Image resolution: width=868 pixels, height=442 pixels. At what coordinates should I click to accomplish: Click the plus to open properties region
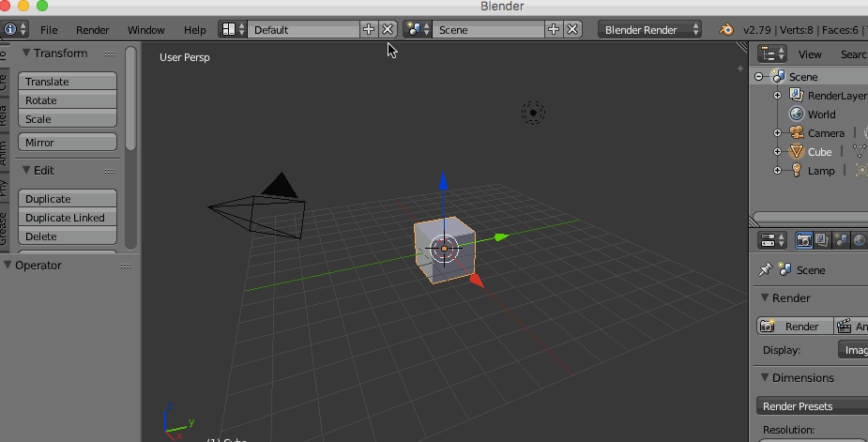tap(740, 69)
